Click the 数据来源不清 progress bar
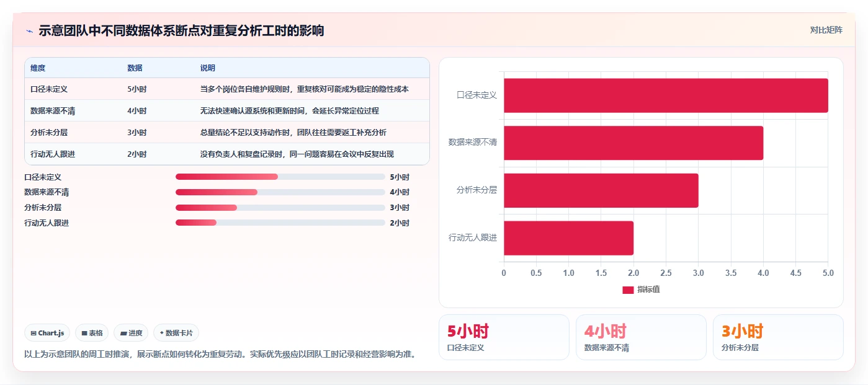The width and height of the screenshot is (868, 385). pyautogui.click(x=280, y=192)
